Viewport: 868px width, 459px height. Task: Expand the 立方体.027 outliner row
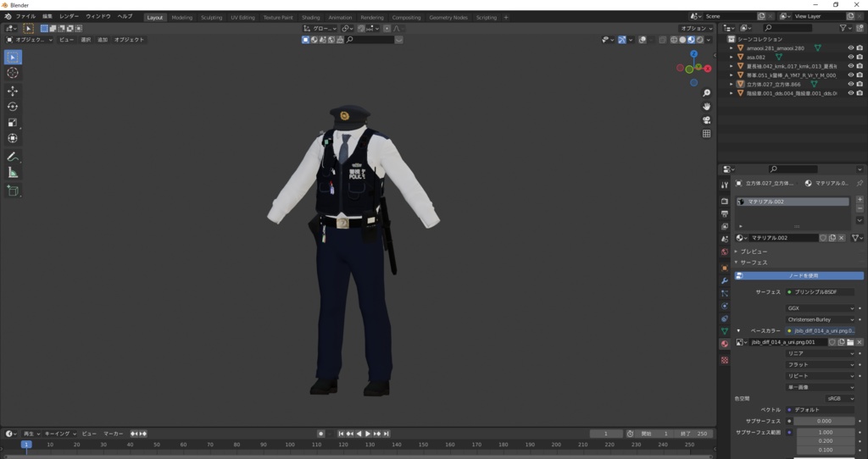(x=732, y=84)
